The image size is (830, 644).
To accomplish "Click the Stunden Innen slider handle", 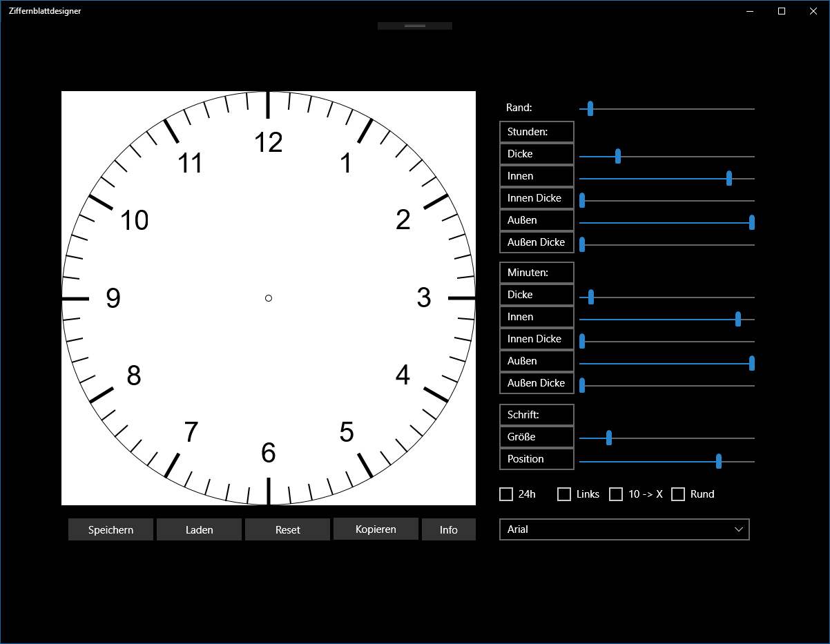I will click(x=729, y=178).
